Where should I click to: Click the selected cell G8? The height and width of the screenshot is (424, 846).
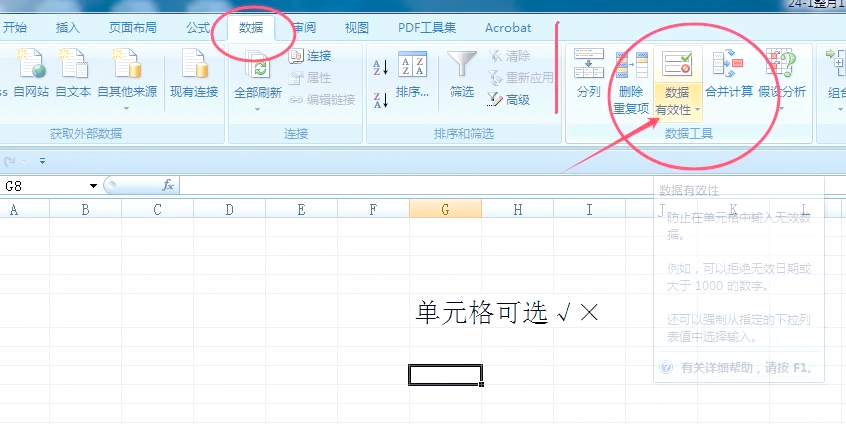click(x=445, y=375)
